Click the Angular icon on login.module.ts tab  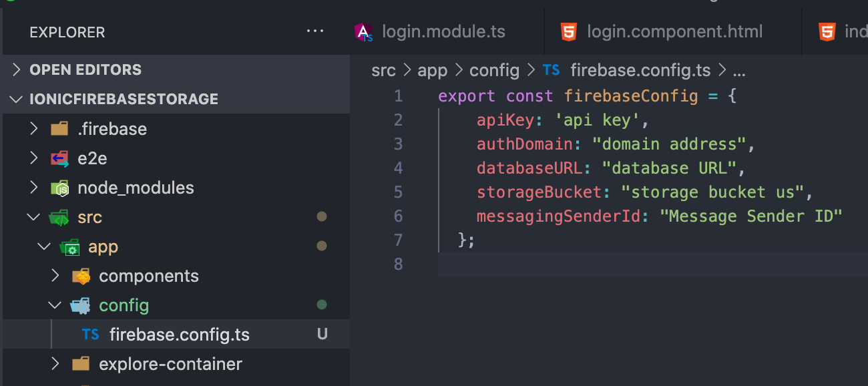(364, 32)
